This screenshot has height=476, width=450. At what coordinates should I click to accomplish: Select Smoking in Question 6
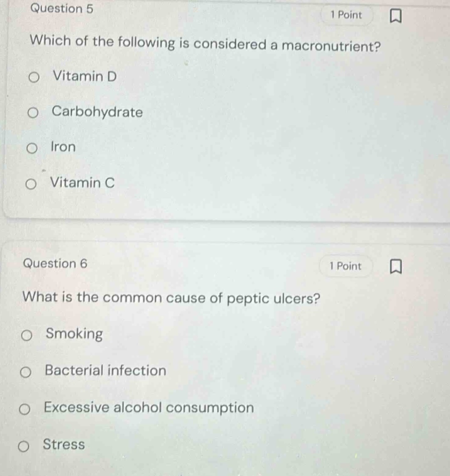(26, 335)
